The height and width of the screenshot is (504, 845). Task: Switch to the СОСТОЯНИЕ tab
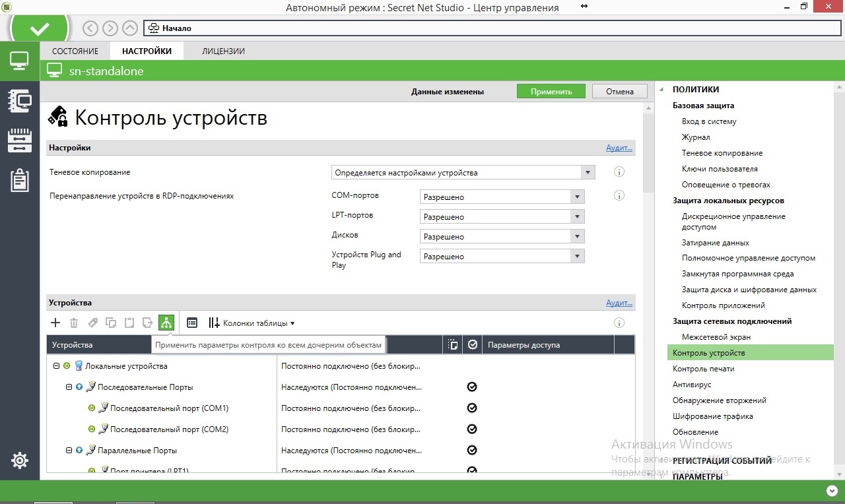click(x=76, y=51)
